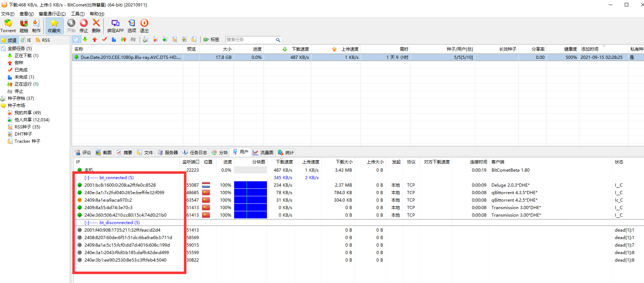The height and width of the screenshot is (283, 644).
Task: Filter running tasks green-red arrows icon
Action: pyautogui.click(x=123, y=40)
